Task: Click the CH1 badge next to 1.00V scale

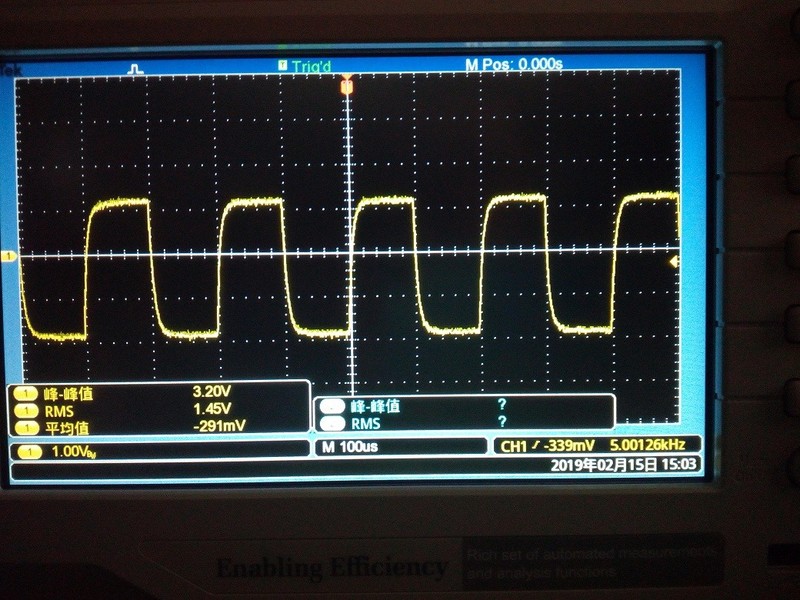Action: pos(25,452)
